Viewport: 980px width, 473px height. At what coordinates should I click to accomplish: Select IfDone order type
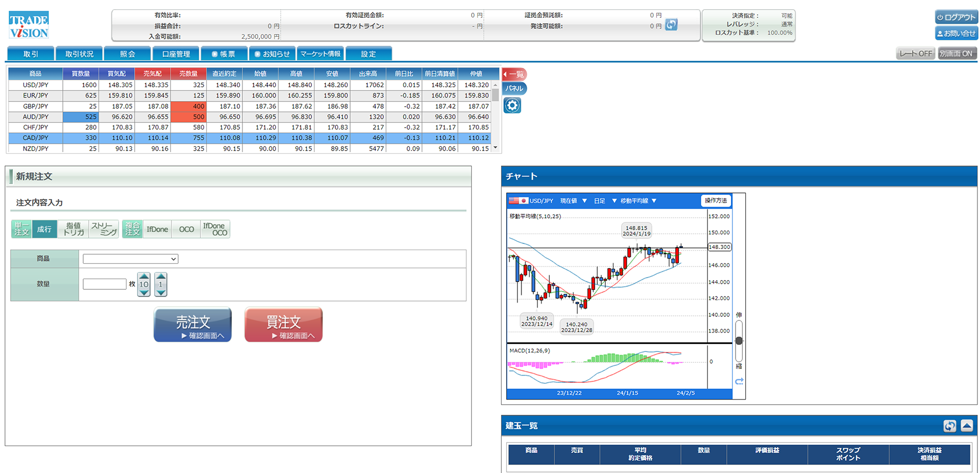[x=157, y=229]
